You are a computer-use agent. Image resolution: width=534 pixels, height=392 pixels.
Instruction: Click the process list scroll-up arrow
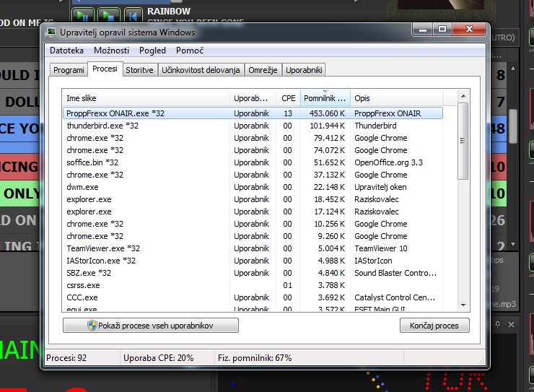[x=463, y=97]
